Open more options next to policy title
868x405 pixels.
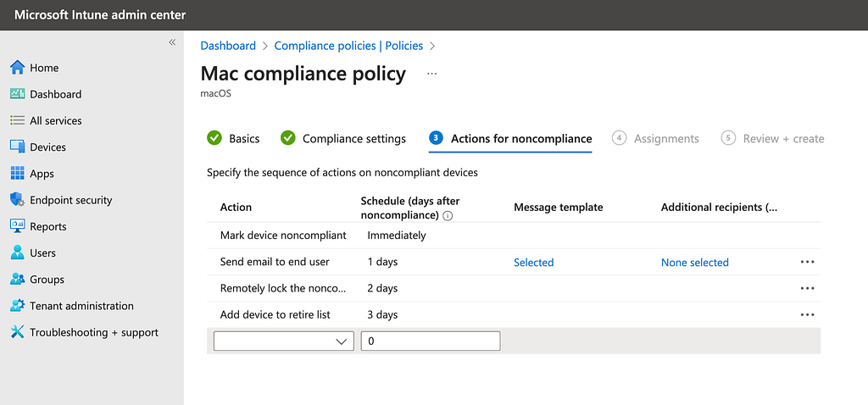[x=432, y=74]
